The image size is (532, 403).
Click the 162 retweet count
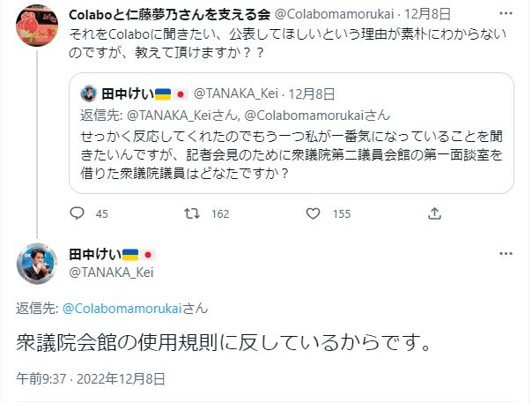point(220,213)
